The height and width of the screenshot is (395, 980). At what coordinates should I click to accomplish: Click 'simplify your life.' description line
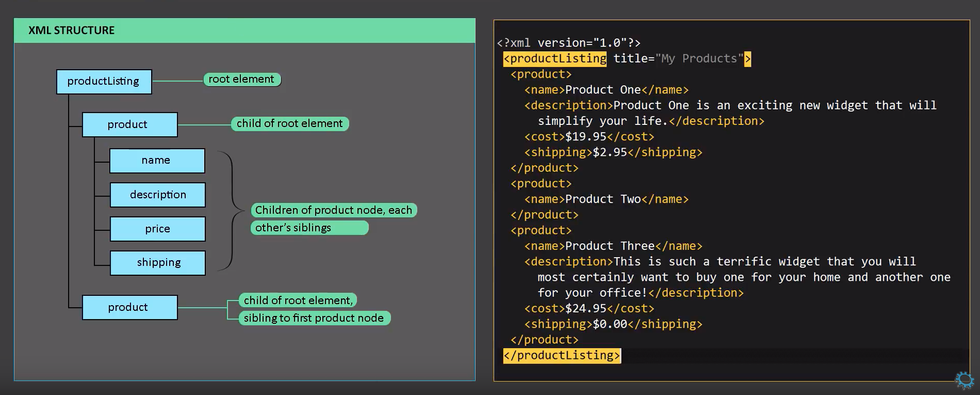pyautogui.click(x=651, y=121)
